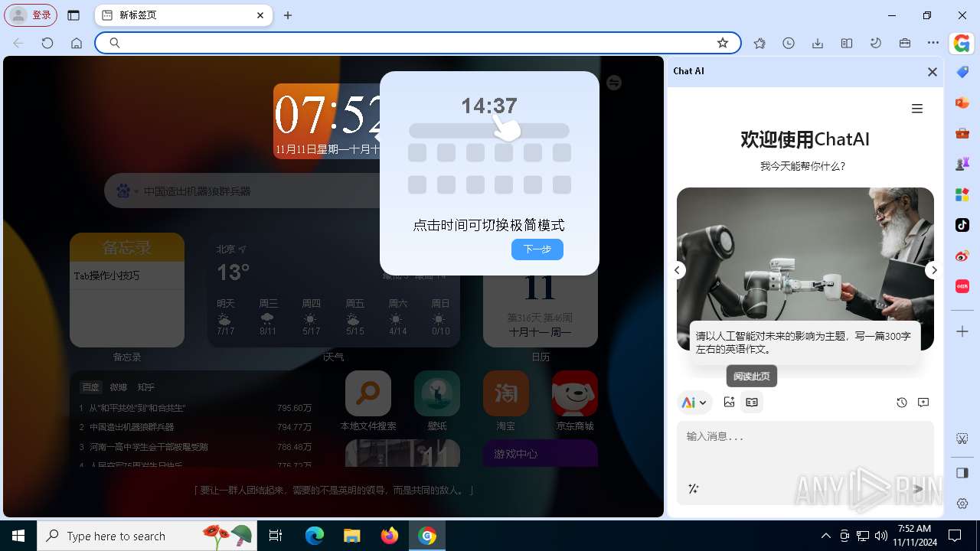
Task: Toggle night mode moon icon
Action: coord(876,44)
